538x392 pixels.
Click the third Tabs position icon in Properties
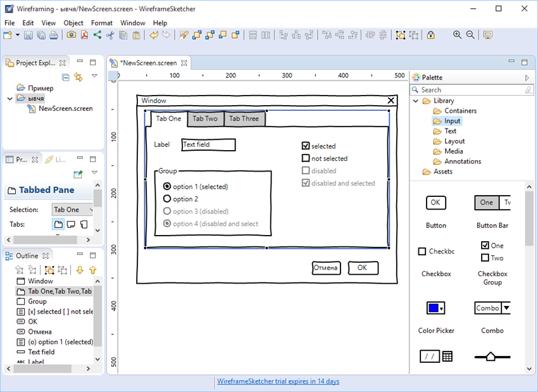(84, 224)
